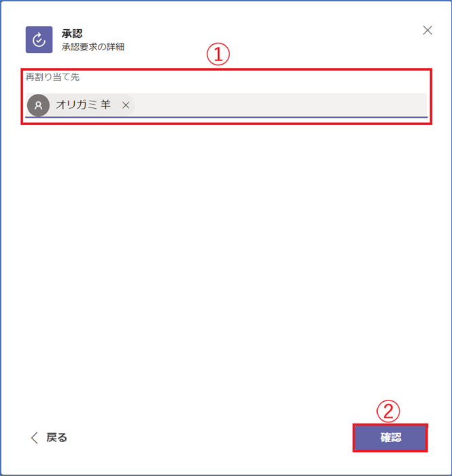The height and width of the screenshot is (476, 452).
Task: Go back using the 戻る link
Action: point(49,438)
